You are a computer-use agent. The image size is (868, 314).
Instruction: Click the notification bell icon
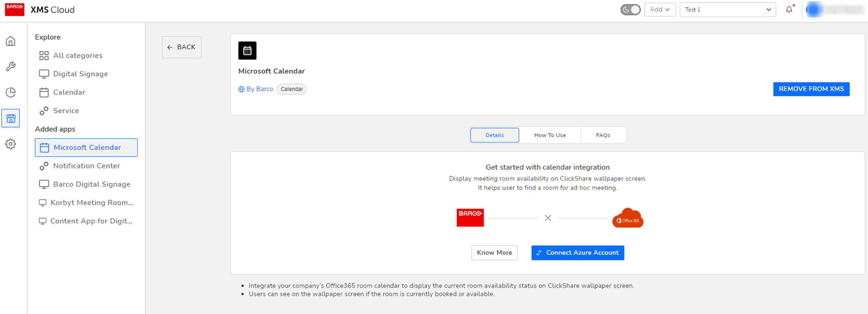(789, 10)
